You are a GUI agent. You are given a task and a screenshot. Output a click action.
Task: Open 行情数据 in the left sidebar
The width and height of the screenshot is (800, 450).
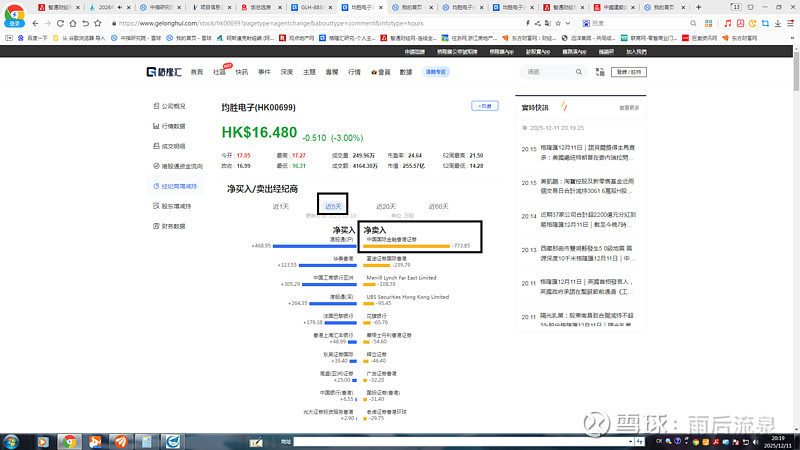(169, 126)
